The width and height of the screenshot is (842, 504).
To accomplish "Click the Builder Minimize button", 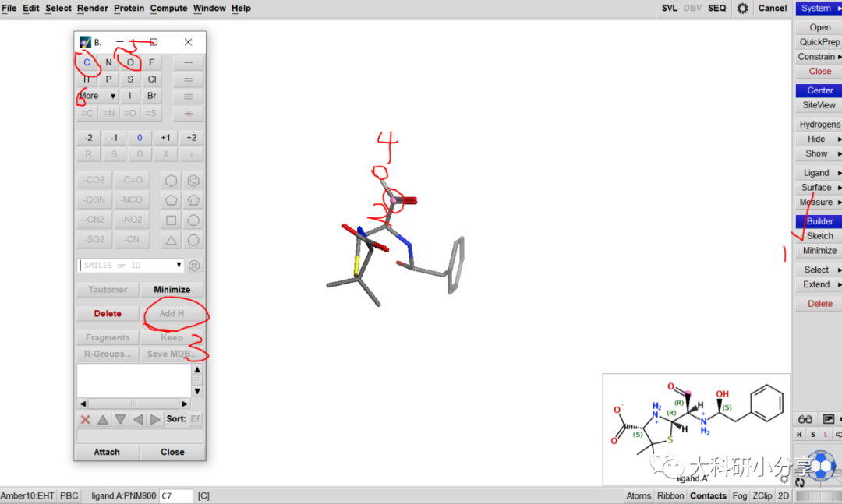I will pos(172,290).
